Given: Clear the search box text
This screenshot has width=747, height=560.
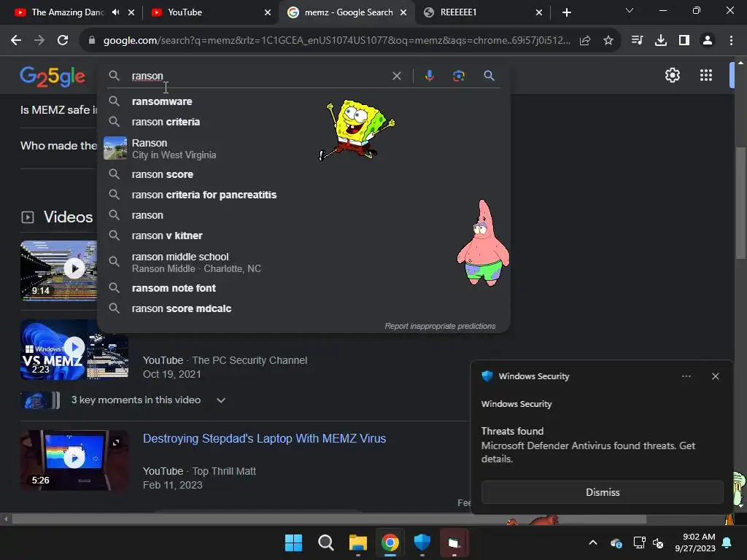Looking at the screenshot, I should (x=396, y=76).
